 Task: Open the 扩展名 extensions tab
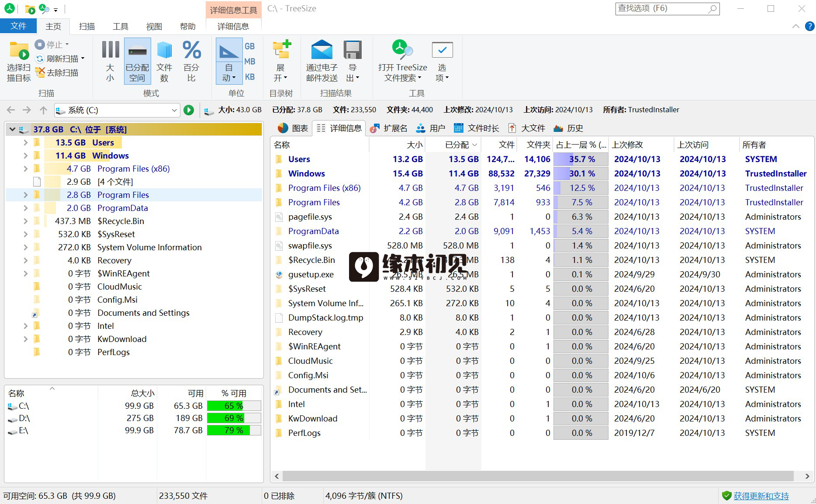click(388, 128)
